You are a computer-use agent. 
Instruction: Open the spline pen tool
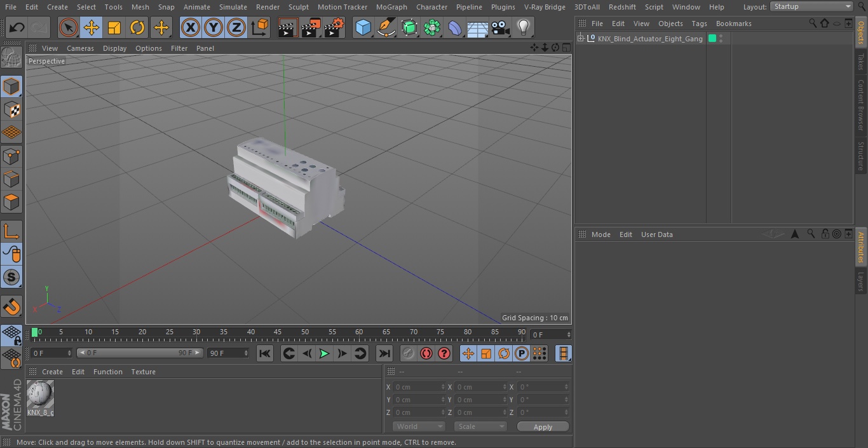point(386,27)
